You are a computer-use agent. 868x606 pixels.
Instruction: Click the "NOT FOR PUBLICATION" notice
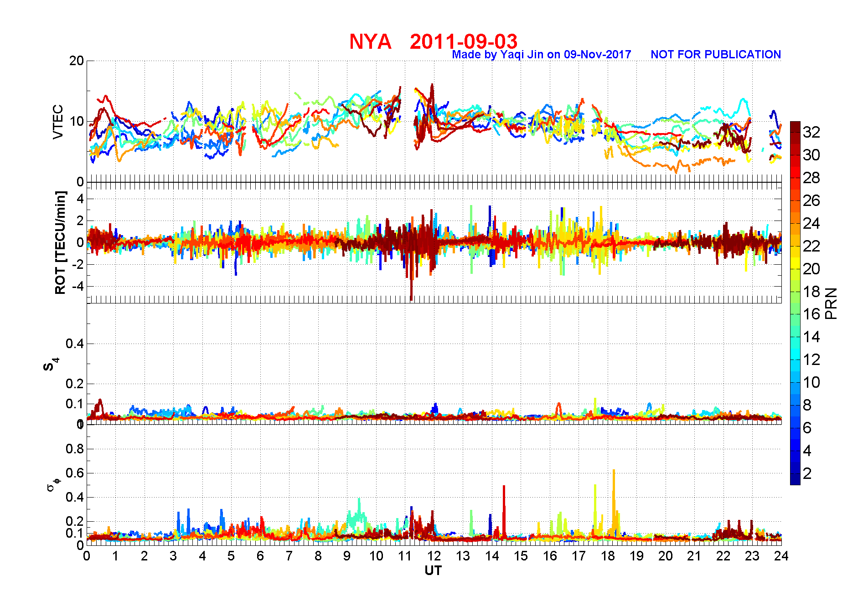716,55
